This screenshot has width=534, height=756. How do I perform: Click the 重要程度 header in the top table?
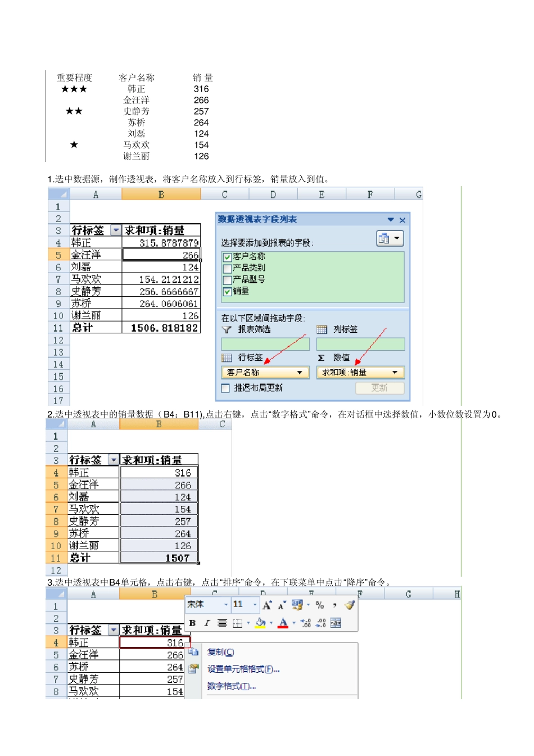(x=74, y=78)
